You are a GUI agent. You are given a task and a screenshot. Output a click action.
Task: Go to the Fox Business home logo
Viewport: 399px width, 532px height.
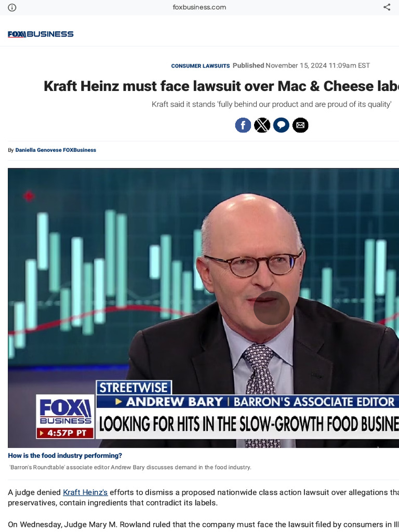click(41, 34)
